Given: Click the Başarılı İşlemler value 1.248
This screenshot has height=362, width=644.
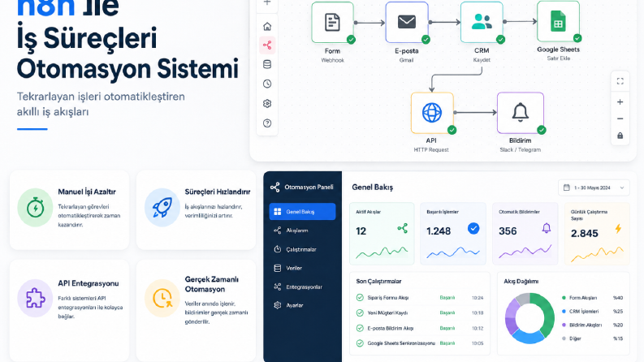Looking at the screenshot, I should (439, 231).
